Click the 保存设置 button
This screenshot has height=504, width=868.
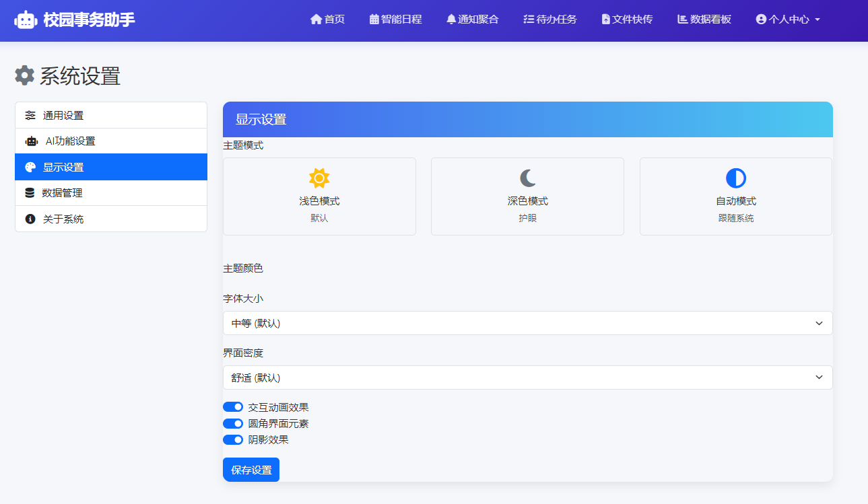(251, 469)
